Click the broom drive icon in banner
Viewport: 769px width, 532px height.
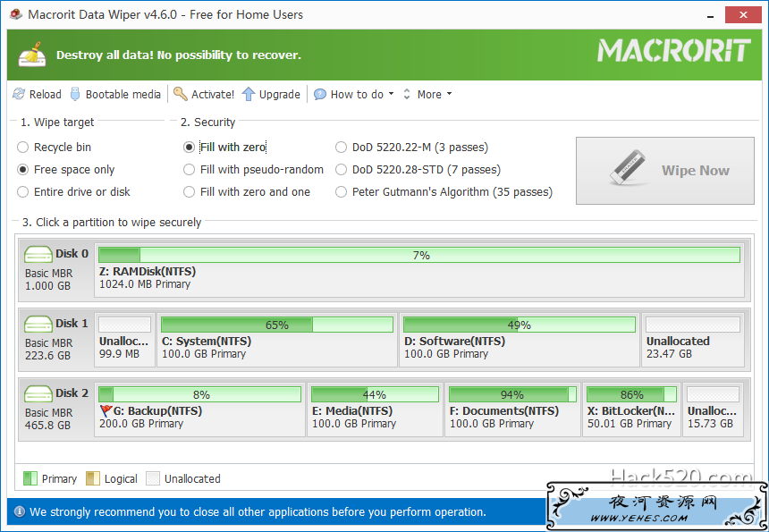32,55
